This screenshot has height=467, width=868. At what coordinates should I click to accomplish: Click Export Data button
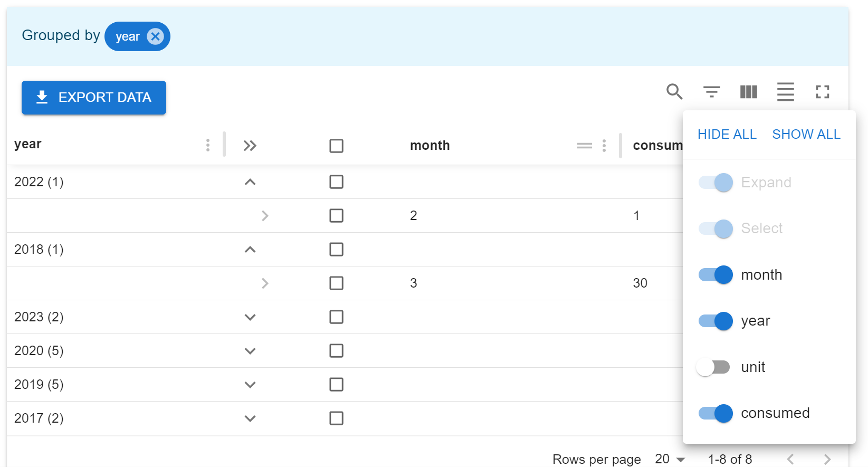point(94,98)
